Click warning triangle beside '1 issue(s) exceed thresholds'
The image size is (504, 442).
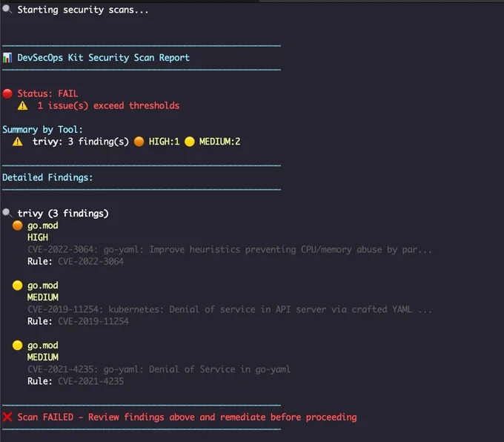pos(22,105)
